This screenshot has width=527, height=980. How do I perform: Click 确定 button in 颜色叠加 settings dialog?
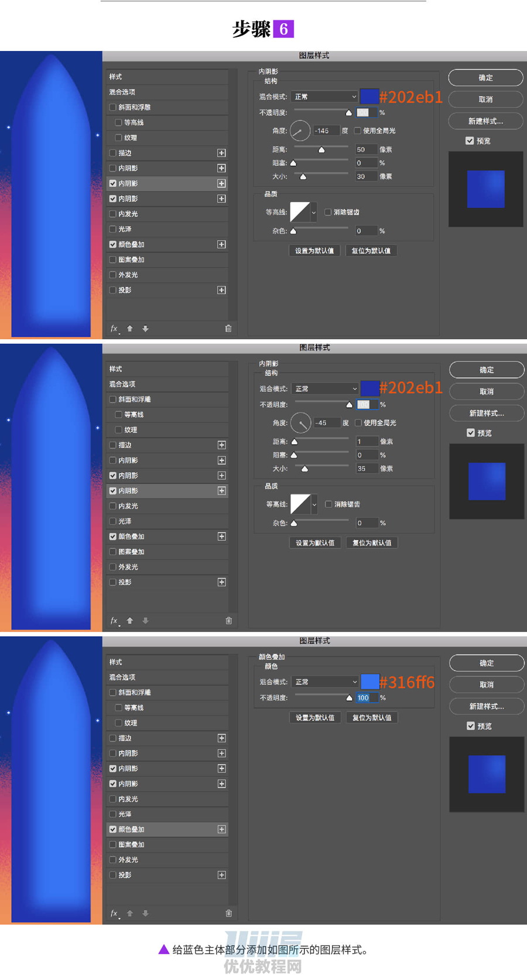(x=487, y=663)
